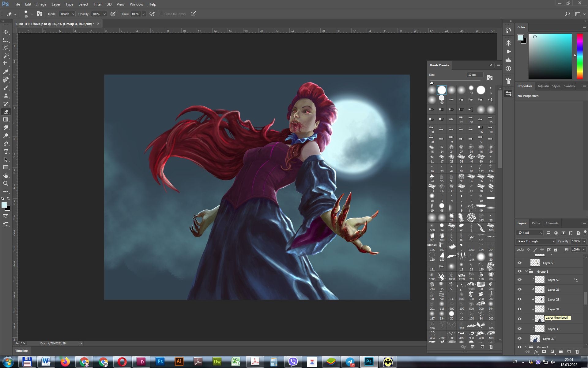
Task: Toggle lock transparent pixels
Action: [x=528, y=250]
